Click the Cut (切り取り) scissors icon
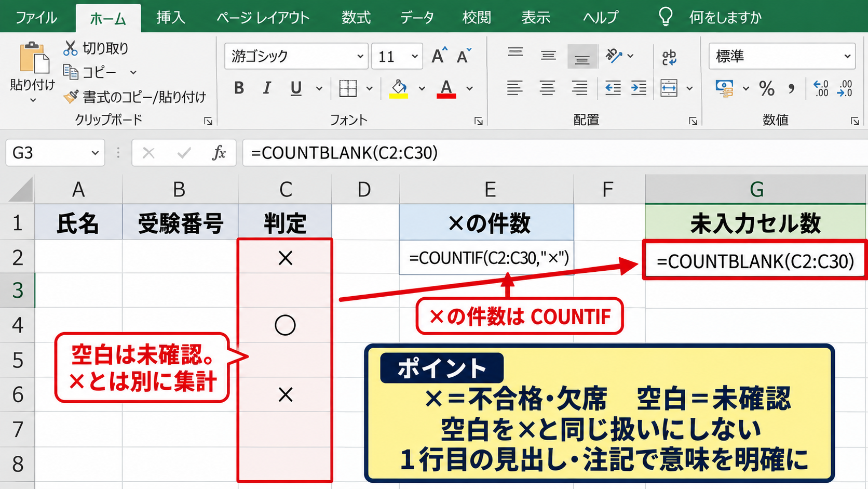 pyautogui.click(x=70, y=48)
